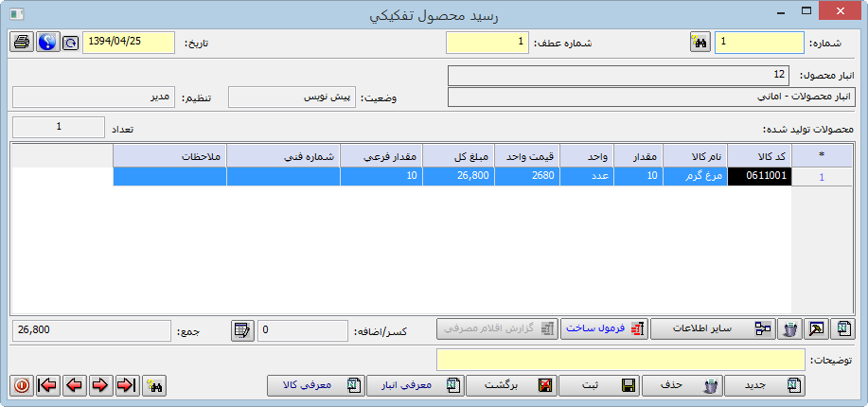This screenshot has height=407, width=868.
Task: Click the کد کالا column header
Action: (x=759, y=157)
